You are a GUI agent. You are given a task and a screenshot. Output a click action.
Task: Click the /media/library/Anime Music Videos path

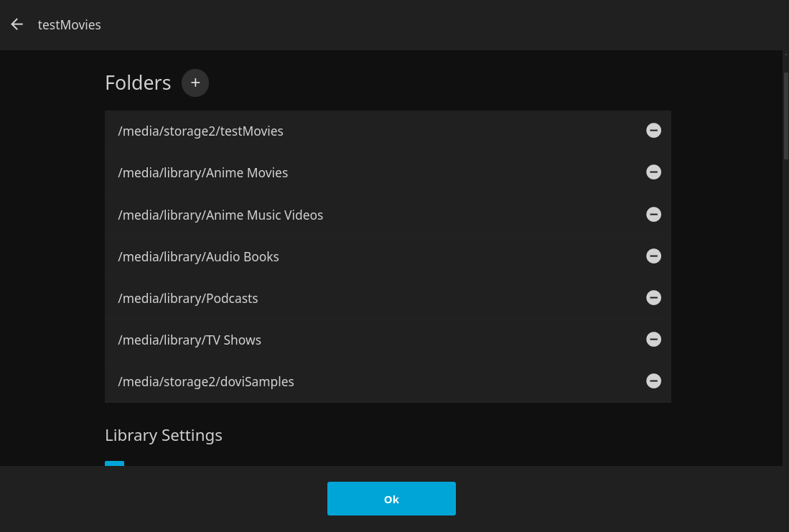[220, 215]
